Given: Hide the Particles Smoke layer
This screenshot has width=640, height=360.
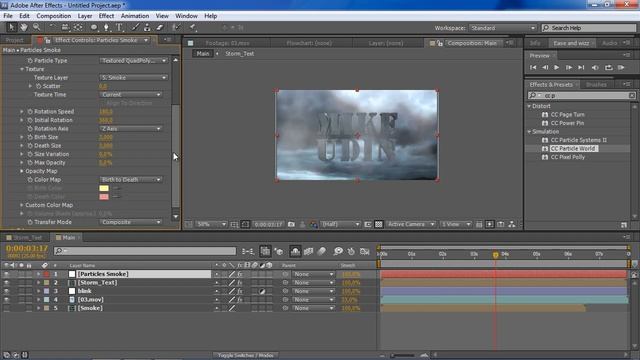Looking at the screenshot, I should coord(6,274).
